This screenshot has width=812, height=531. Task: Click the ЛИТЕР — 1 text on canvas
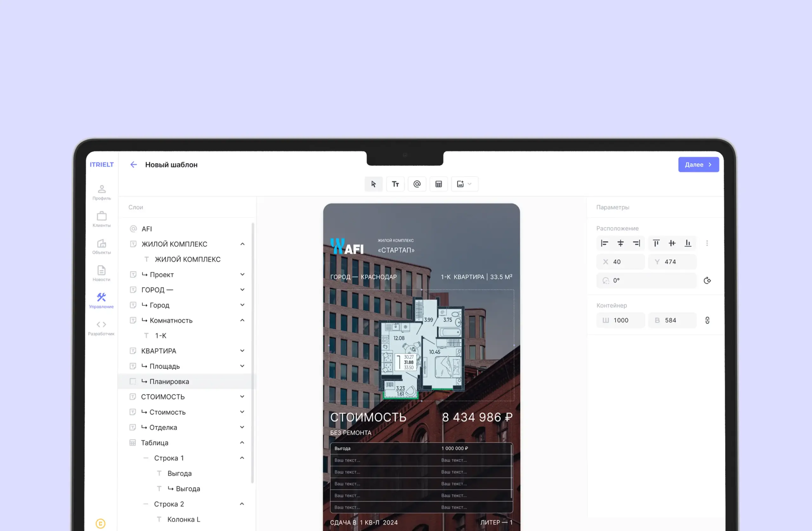click(496, 523)
